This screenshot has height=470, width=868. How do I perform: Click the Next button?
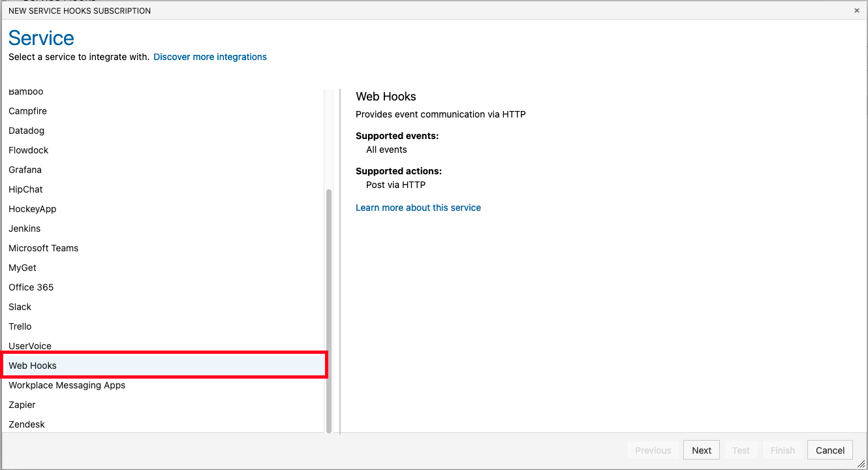(x=702, y=450)
